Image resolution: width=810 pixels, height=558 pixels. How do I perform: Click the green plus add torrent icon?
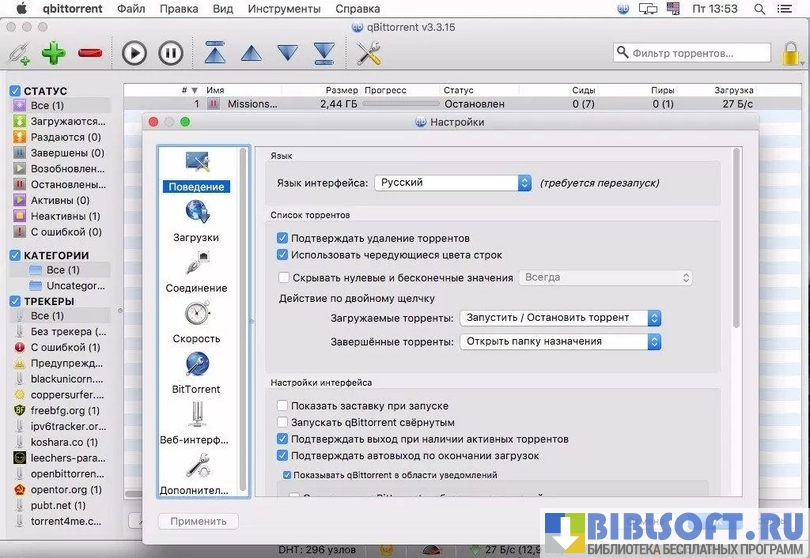pyautogui.click(x=53, y=53)
